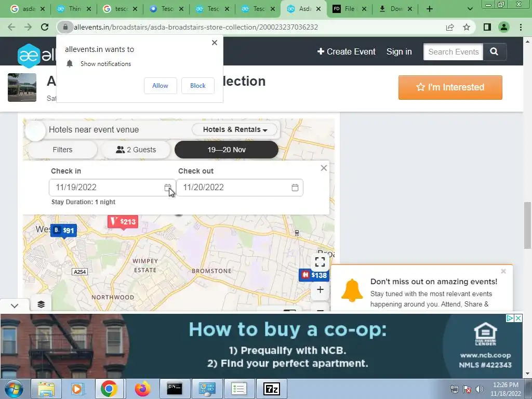Screen dimensions: 532x399
Task: Switch to the Thin allevents tab
Action: [x=74, y=9]
